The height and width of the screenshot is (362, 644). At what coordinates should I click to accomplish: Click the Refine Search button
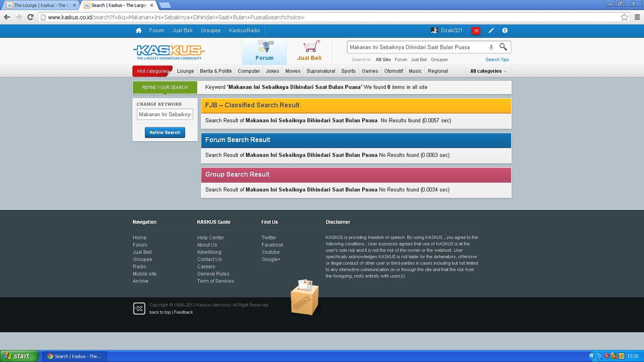pyautogui.click(x=165, y=133)
